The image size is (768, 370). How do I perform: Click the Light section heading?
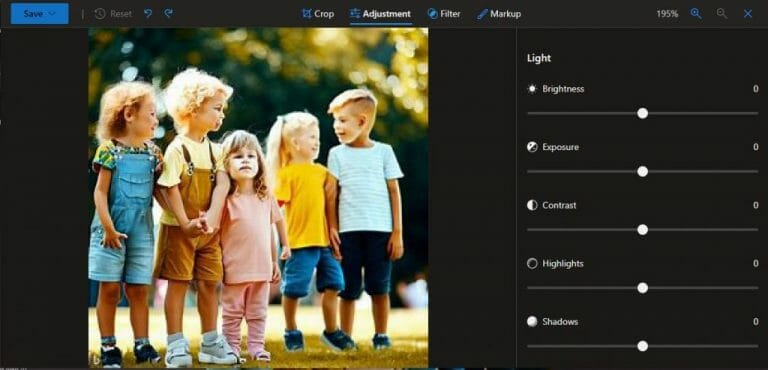pos(539,58)
